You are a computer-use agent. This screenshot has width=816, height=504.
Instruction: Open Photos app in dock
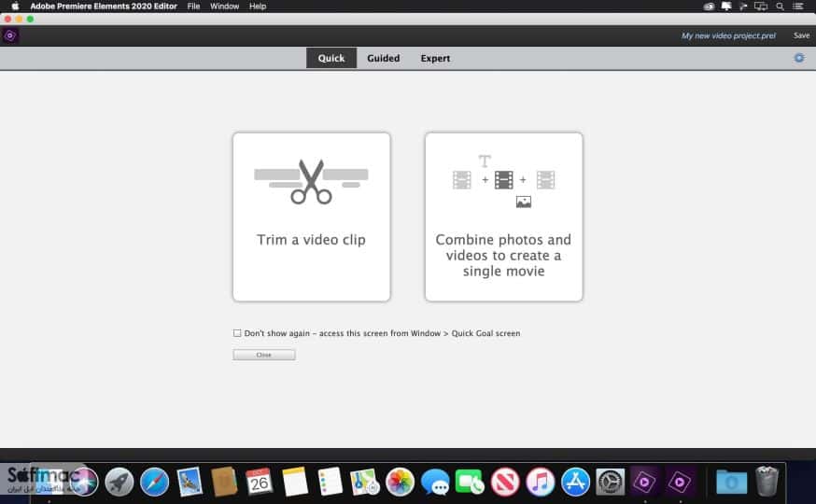(400, 482)
